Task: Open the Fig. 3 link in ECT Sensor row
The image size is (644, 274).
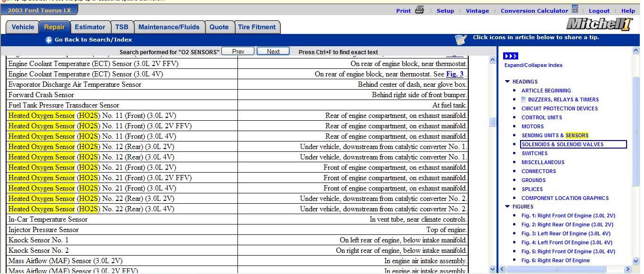Action: pyautogui.click(x=455, y=74)
